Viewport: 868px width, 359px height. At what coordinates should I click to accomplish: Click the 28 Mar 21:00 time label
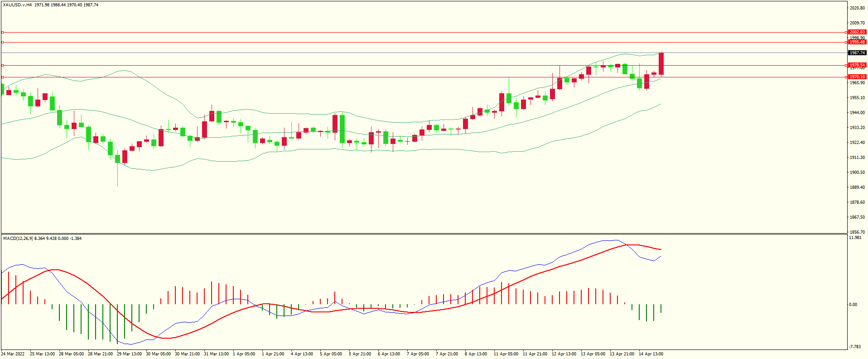(x=100, y=354)
